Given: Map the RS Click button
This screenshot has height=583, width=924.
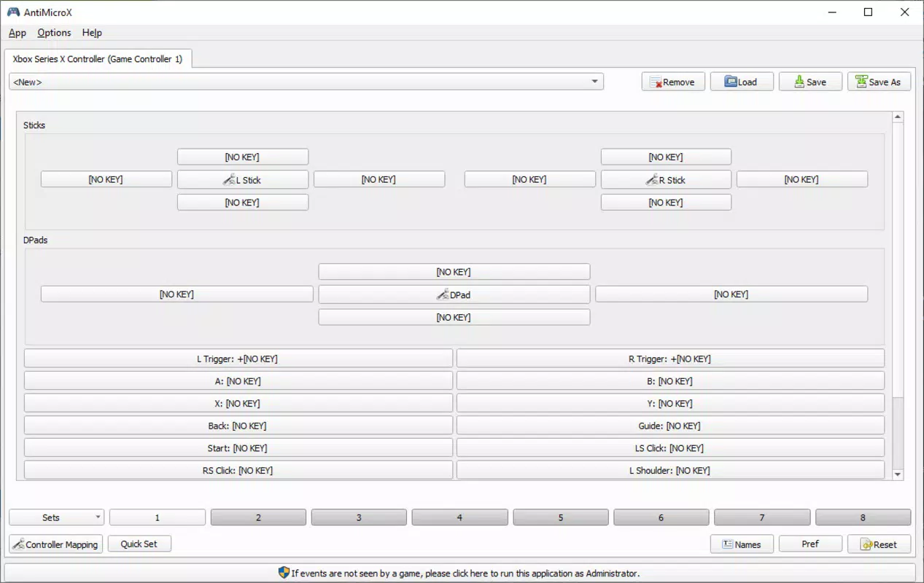Looking at the screenshot, I should [x=238, y=471].
